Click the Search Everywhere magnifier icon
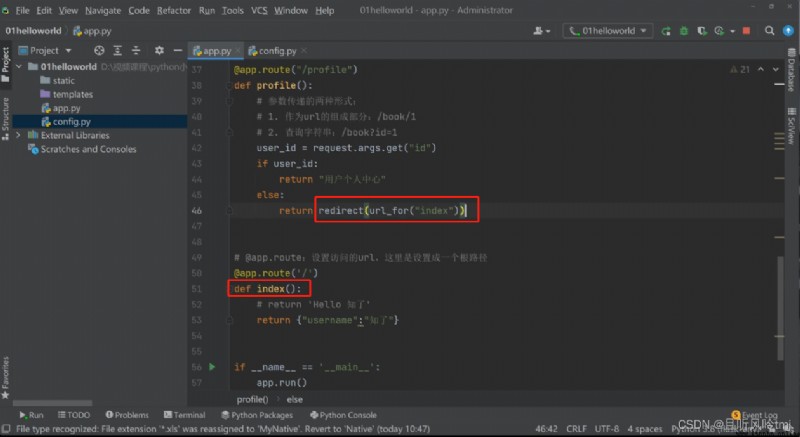 pos(769,31)
